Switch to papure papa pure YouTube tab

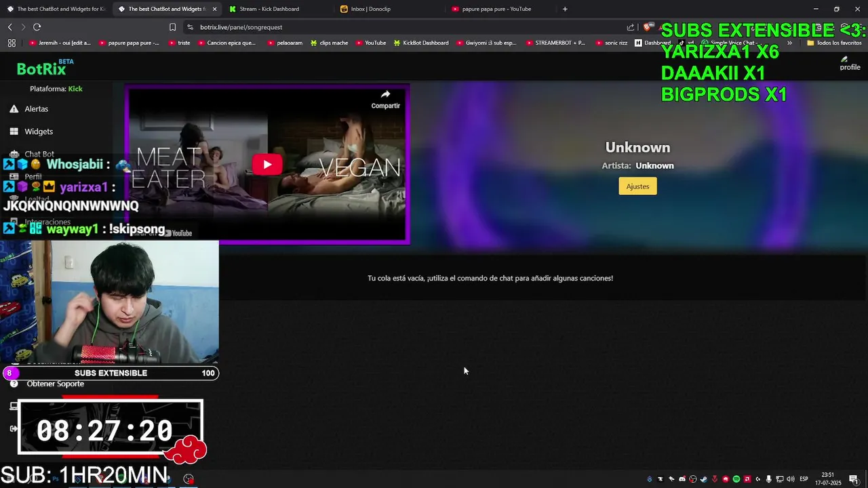coord(501,9)
